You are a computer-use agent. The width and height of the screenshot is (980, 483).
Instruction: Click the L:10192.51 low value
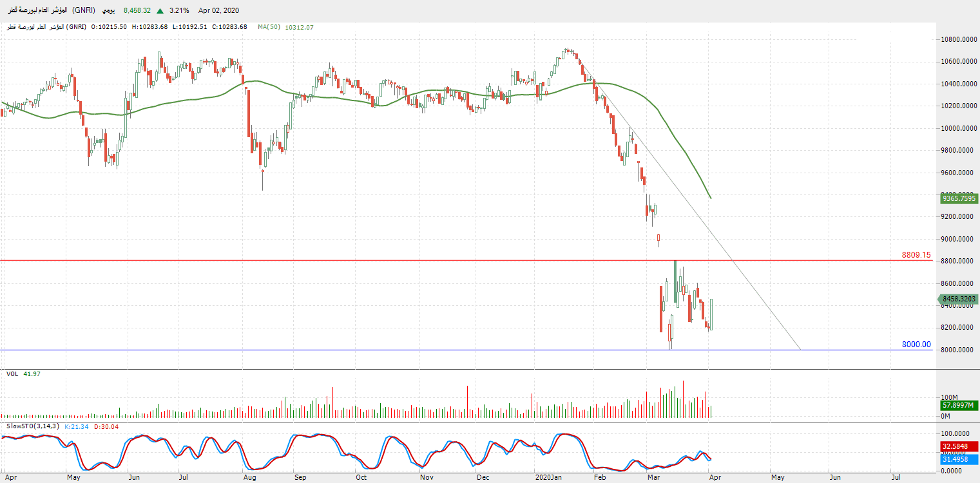191,27
